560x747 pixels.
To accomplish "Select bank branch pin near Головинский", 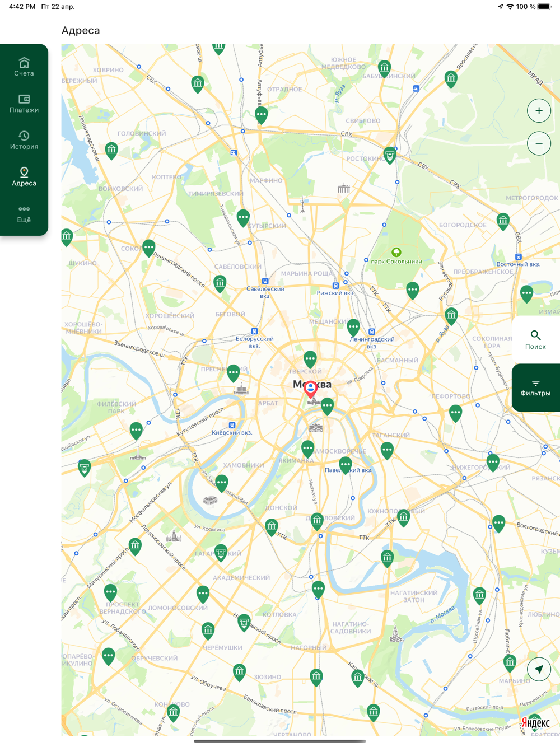I will [x=111, y=150].
